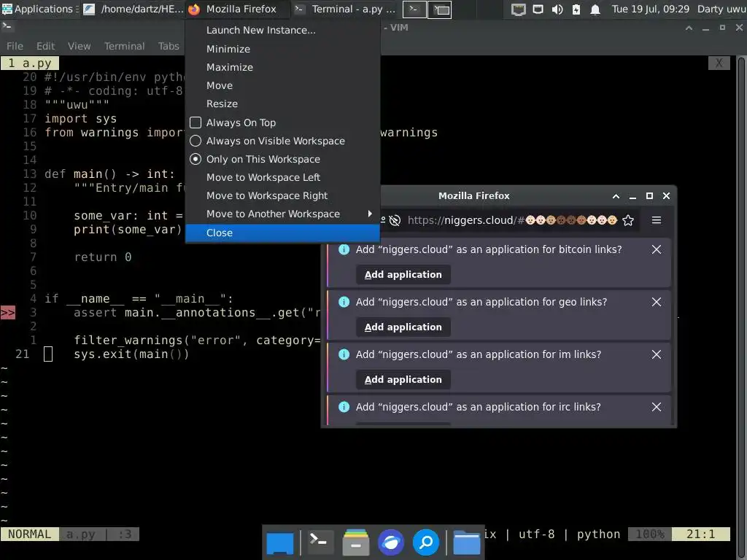This screenshot has width=747, height=560.
Task: Open the terminal View menu
Action: point(79,46)
